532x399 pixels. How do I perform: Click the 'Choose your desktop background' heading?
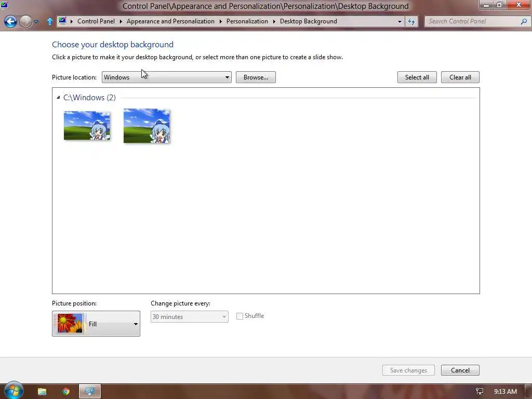click(x=113, y=45)
